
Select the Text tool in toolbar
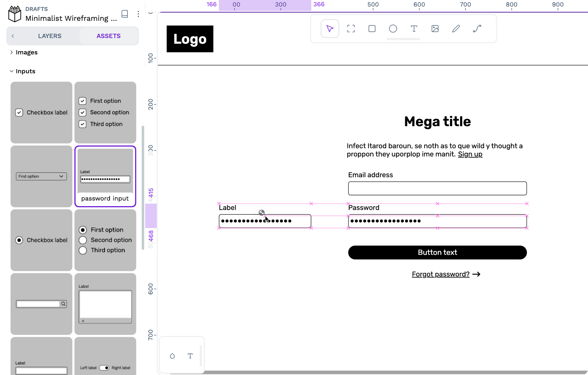(x=414, y=29)
